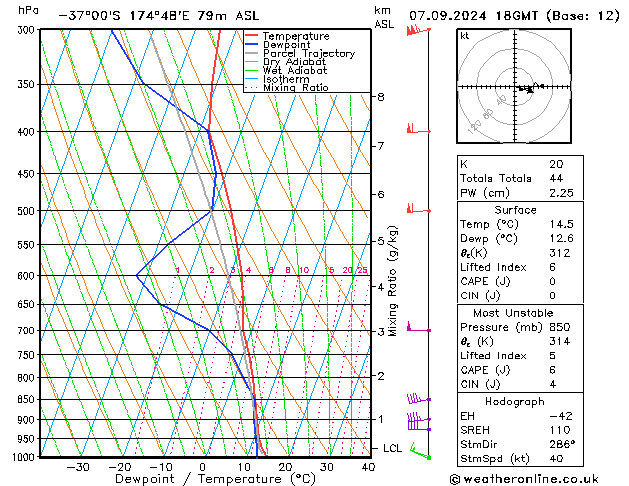Click the red Temperature line sample in legend

pyautogui.click(x=251, y=36)
